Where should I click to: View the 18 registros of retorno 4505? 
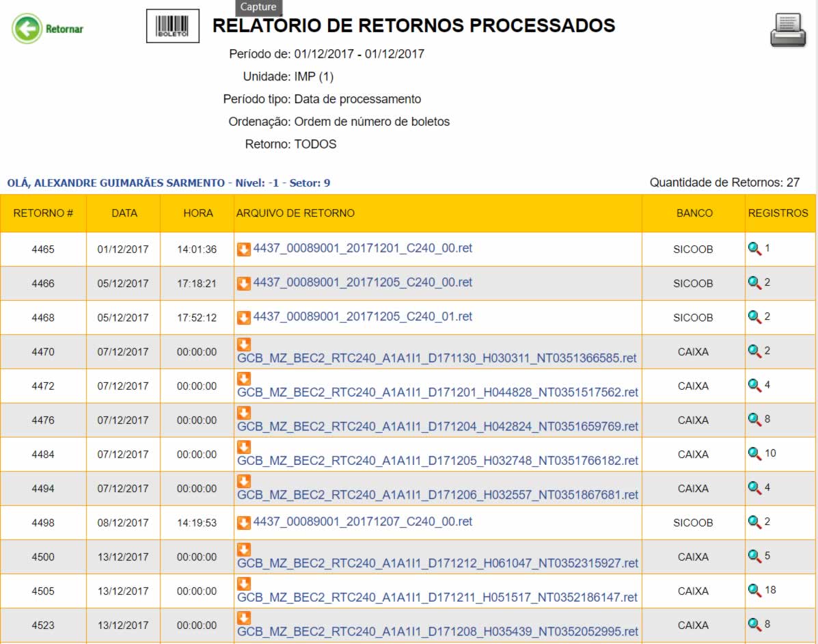[x=754, y=591]
